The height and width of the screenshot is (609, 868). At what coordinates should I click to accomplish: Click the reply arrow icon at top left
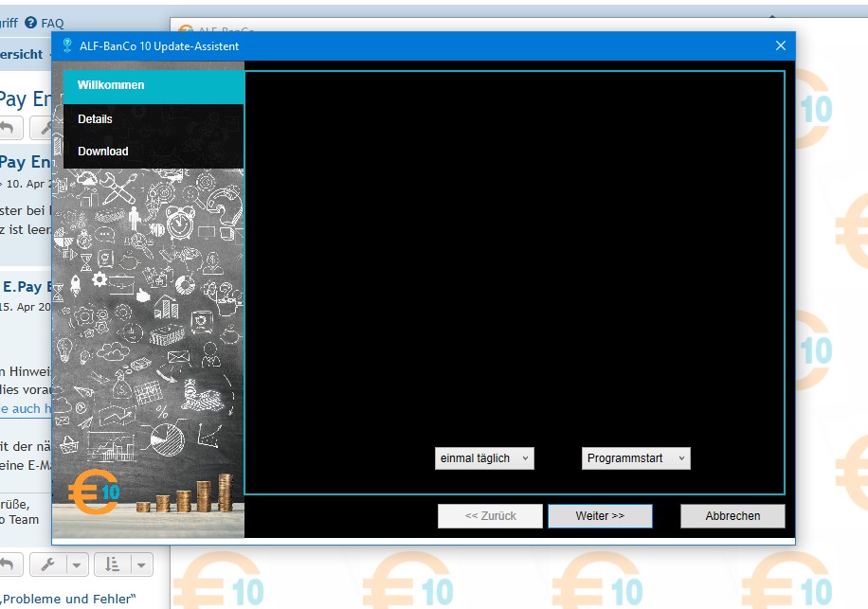[8, 128]
